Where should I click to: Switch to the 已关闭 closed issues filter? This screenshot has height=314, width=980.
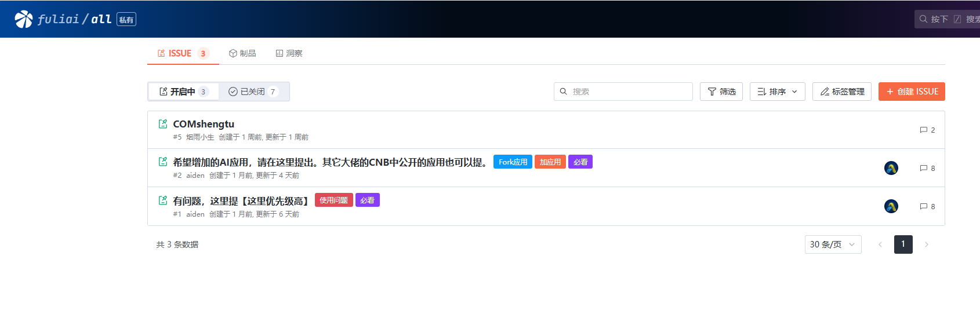pyautogui.click(x=253, y=92)
